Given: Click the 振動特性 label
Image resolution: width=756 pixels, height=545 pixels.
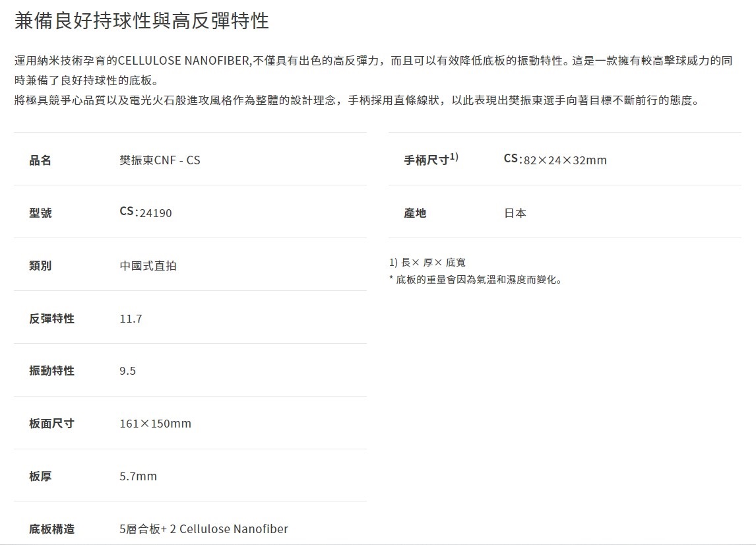Looking at the screenshot, I should click(x=51, y=370).
